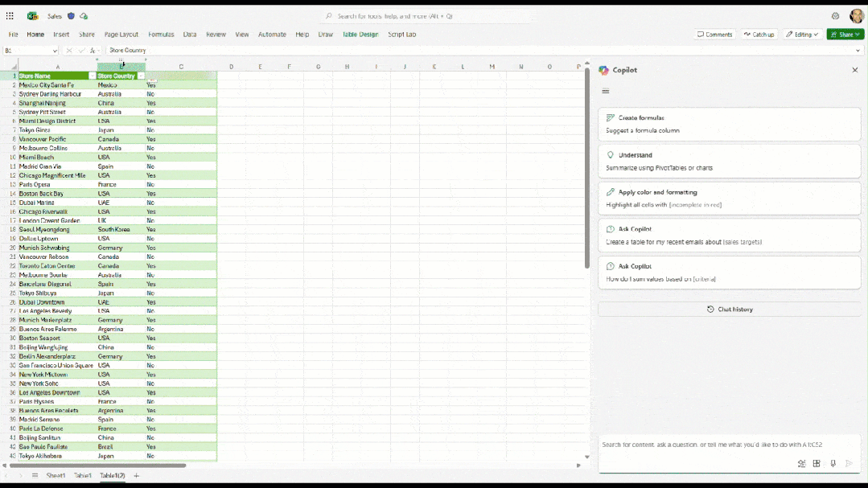
Task: Open the app launcher waffle icon
Action: point(10,16)
